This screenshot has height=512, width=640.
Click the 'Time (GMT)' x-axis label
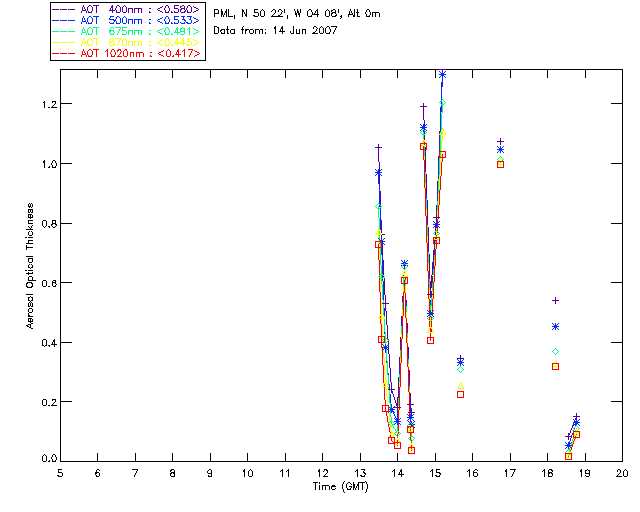tap(340, 487)
